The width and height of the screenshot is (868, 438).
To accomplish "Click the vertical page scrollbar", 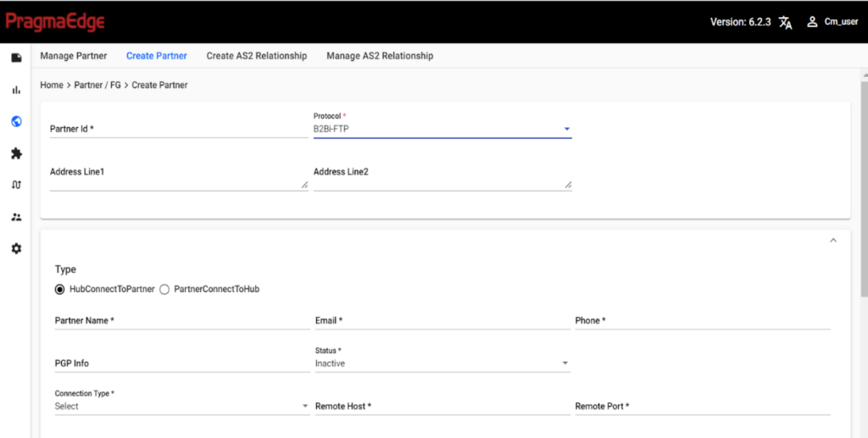I will pyautogui.click(x=864, y=188).
